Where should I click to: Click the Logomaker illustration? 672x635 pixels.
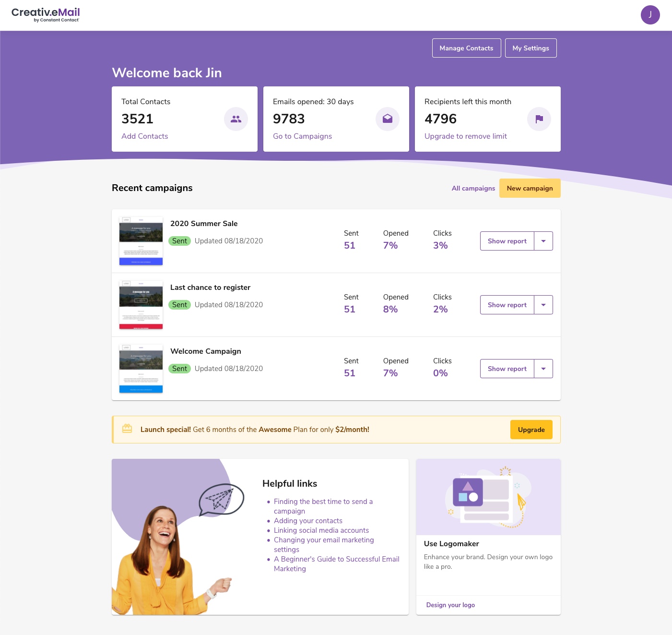pyautogui.click(x=488, y=496)
